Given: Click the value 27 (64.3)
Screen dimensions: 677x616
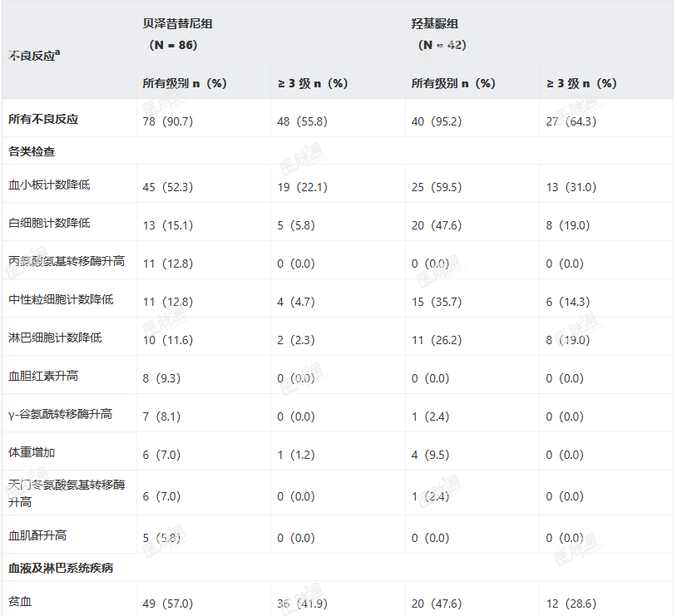Looking at the screenshot, I should click(x=571, y=121).
